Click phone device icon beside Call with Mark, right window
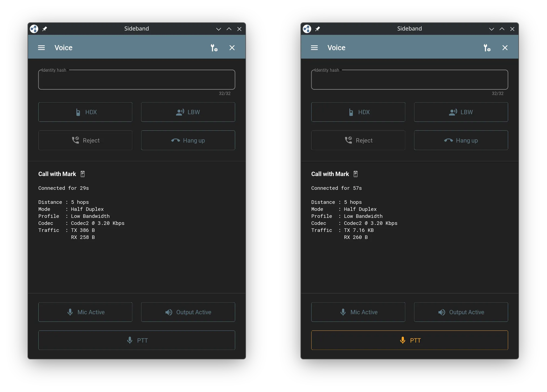 pos(356,174)
